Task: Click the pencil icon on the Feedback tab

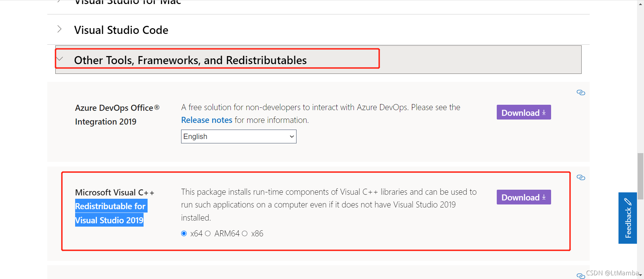Action: pos(628,202)
